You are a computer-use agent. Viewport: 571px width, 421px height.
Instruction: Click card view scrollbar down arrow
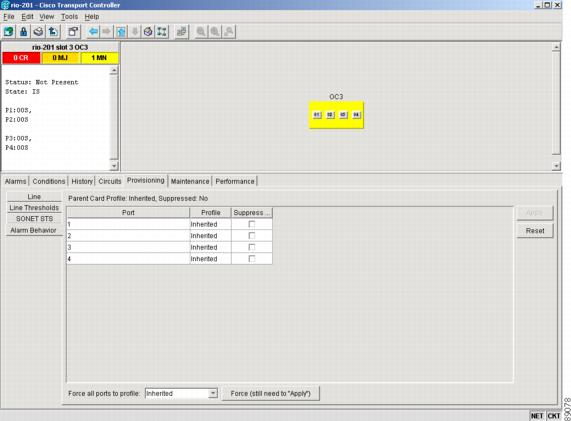556,166
